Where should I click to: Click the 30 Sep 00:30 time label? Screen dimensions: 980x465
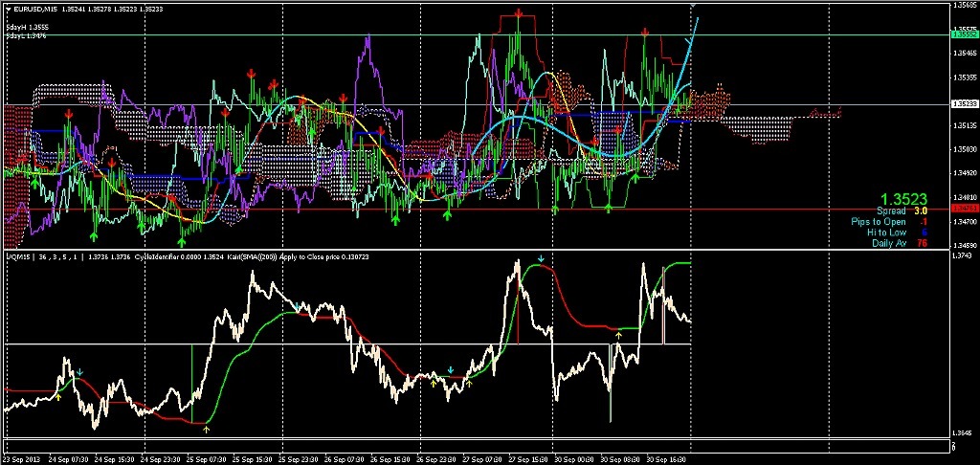tap(573, 459)
